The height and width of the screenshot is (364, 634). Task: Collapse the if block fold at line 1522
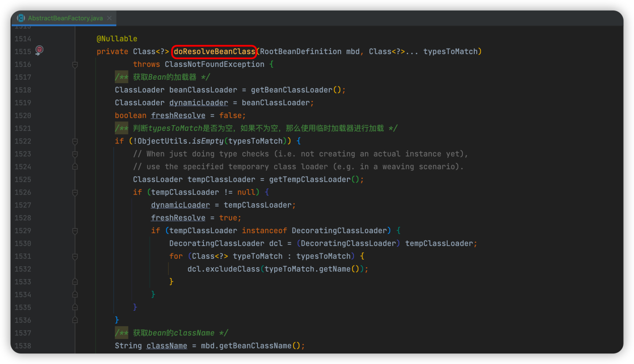75,141
